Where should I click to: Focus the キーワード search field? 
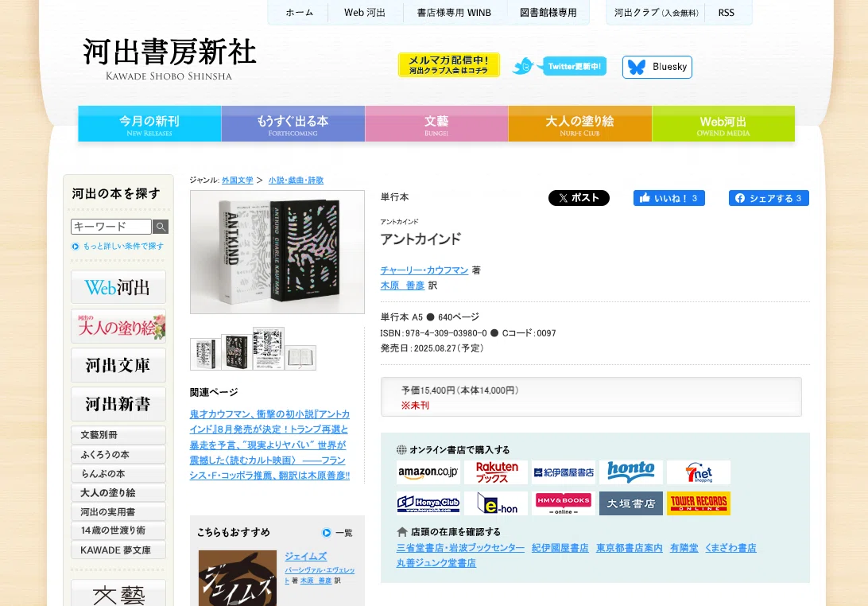click(x=111, y=227)
